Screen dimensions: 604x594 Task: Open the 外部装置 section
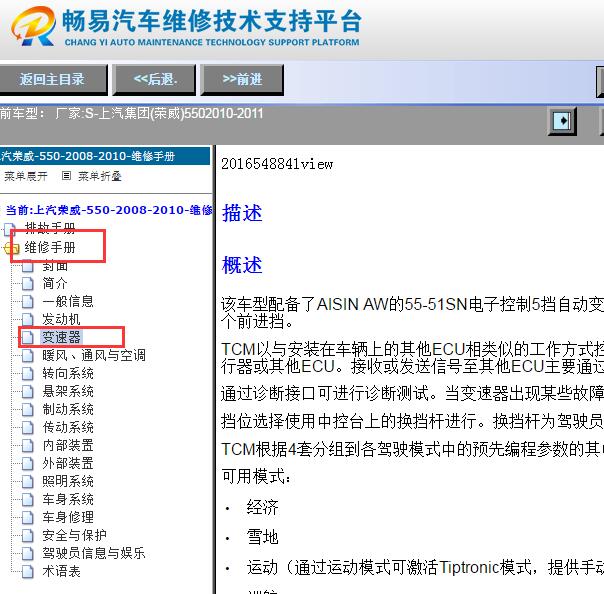pos(68,463)
